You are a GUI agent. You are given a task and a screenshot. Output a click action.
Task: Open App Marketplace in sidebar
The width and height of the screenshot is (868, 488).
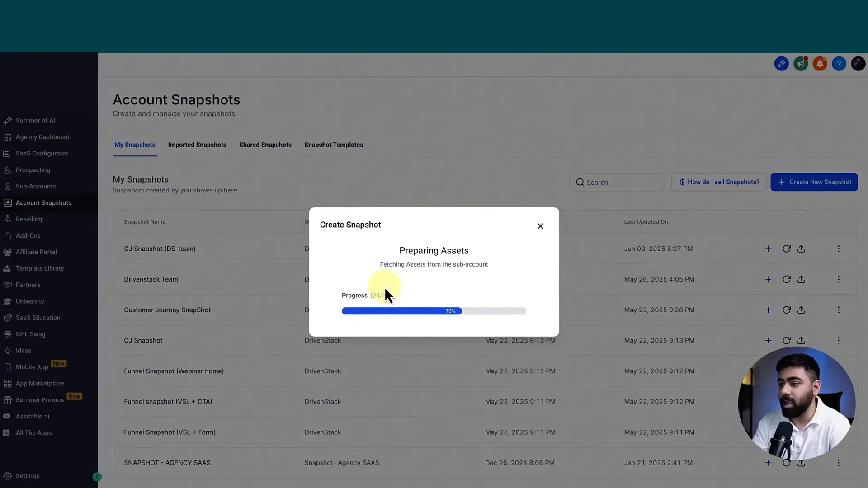point(40,384)
